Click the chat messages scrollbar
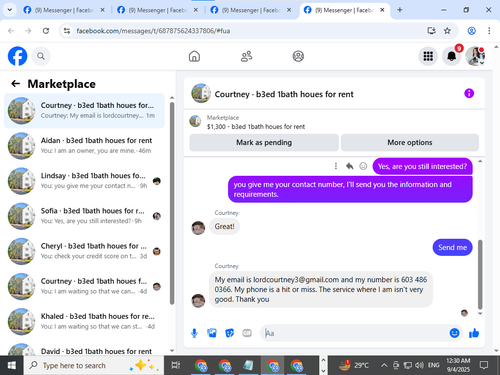This screenshot has height=375, width=500. point(480,274)
